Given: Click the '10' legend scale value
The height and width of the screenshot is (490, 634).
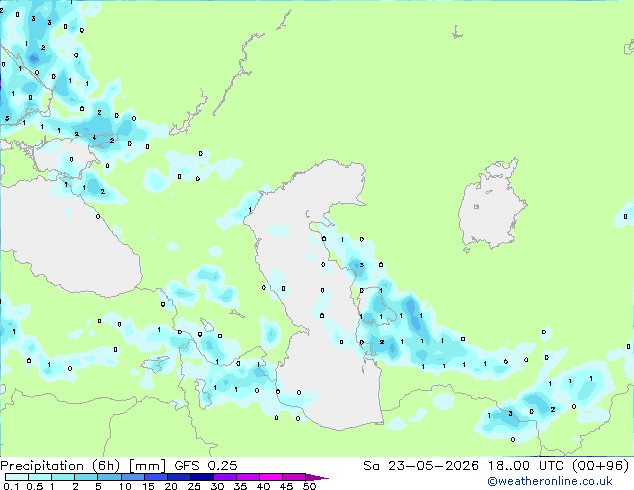Looking at the screenshot, I should [125, 486].
